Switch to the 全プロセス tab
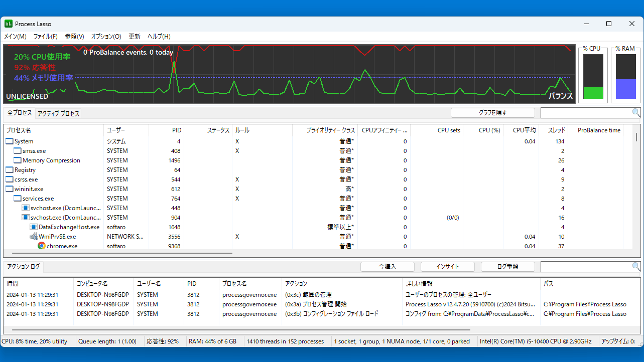 [20, 113]
